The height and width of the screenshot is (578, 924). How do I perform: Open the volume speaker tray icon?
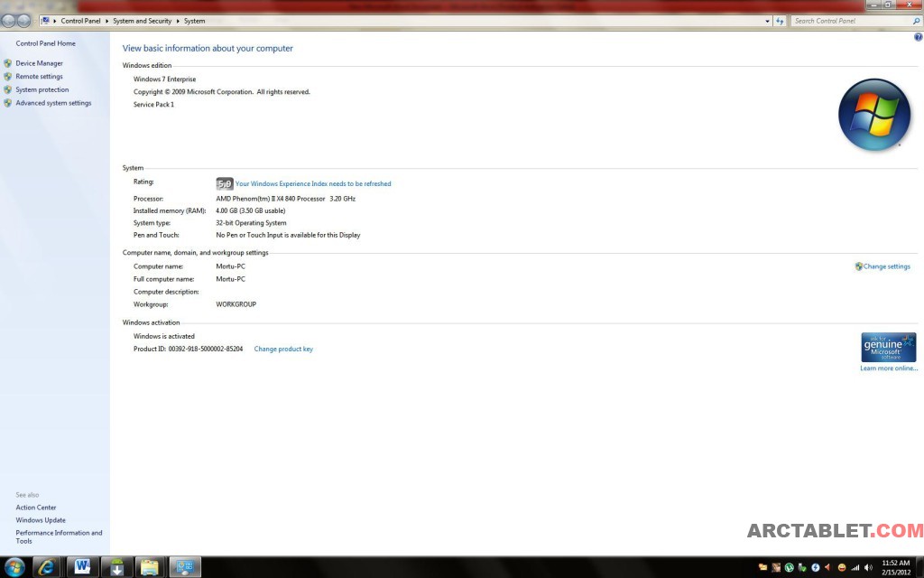click(868, 567)
